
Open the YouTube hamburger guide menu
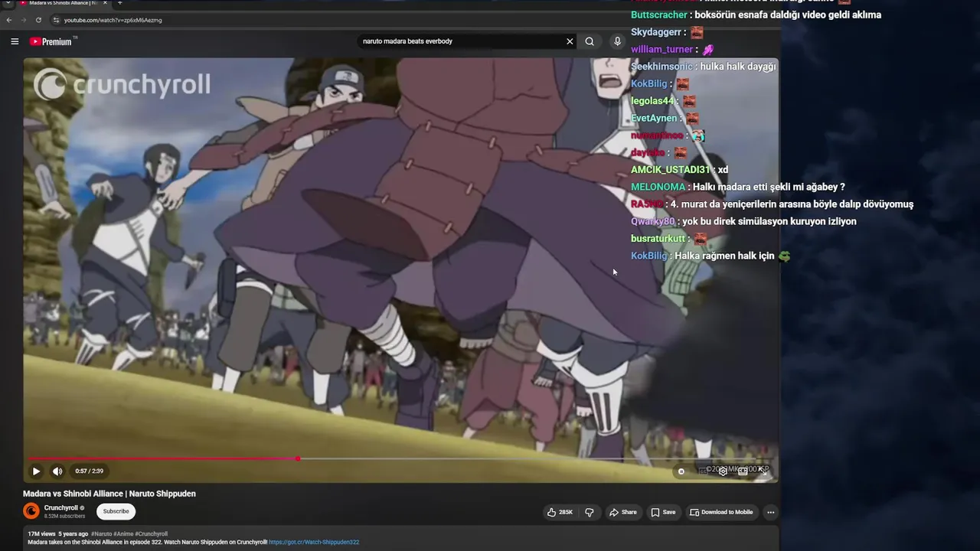tap(15, 41)
